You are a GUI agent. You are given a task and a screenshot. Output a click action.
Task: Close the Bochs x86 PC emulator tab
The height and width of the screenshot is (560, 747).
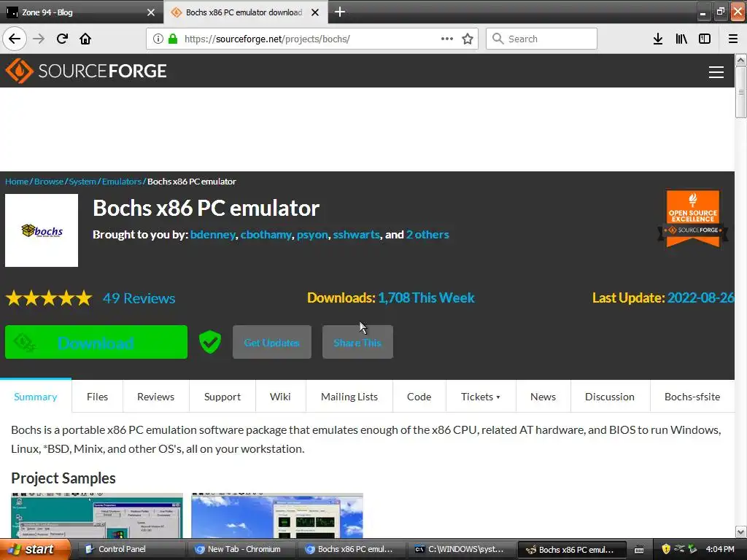click(x=315, y=12)
